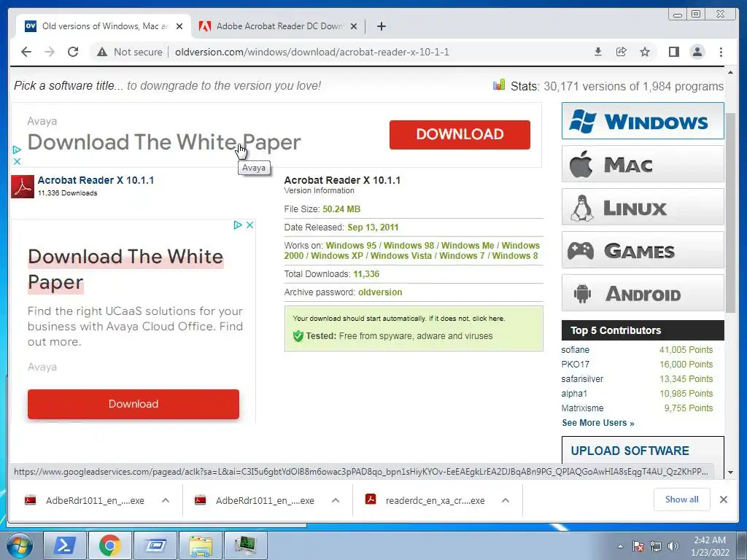Image resolution: width=747 pixels, height=560 pixels.
Task: Open contributor safarisilver profile
Action: click(x=582, y=379)
